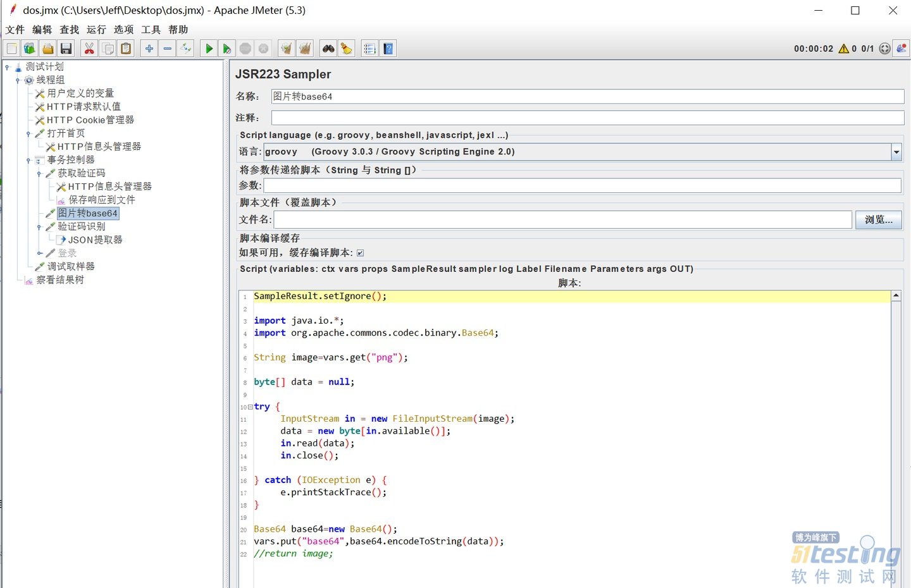911x588 pixels.
Task: Select JSON提取器 in tree
Action: click(96, 240)
